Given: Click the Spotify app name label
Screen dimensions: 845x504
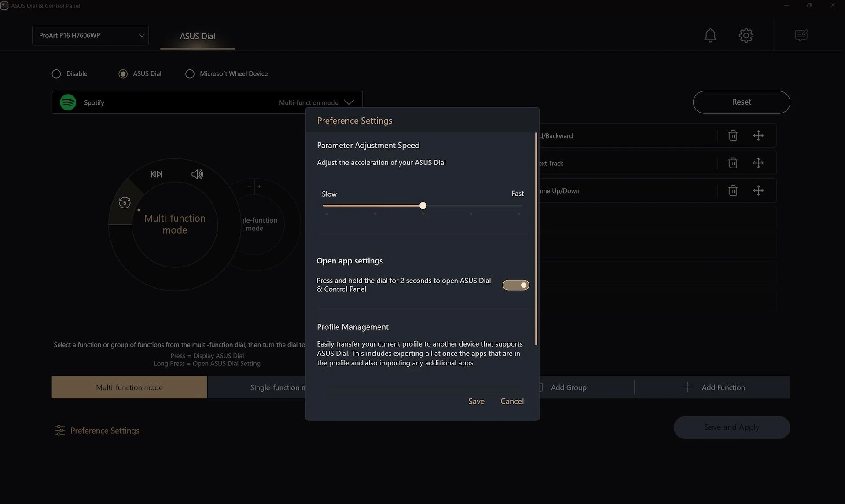Looking at the screenshot, I should (94, 102).
